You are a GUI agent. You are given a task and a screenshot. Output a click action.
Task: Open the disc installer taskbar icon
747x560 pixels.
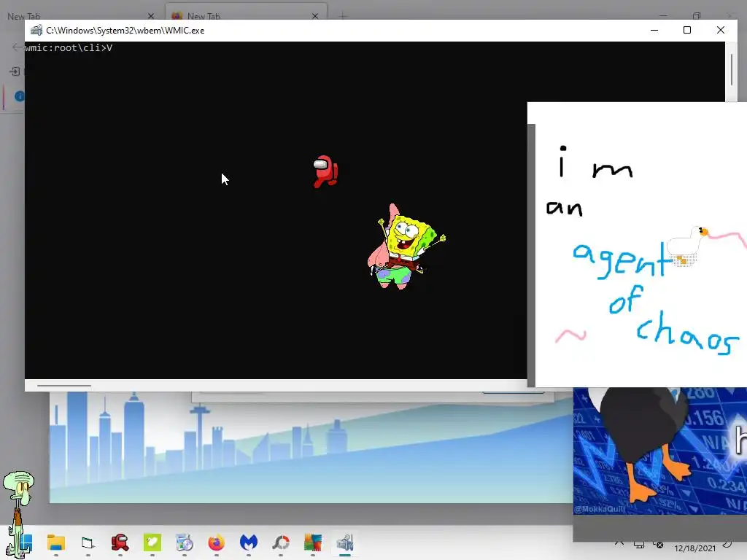click(184, 542)
